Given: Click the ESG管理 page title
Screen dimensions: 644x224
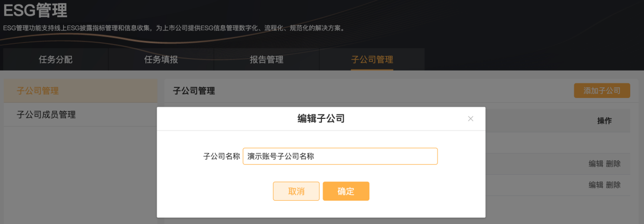Looking at the screenshot, I should 36,10.
